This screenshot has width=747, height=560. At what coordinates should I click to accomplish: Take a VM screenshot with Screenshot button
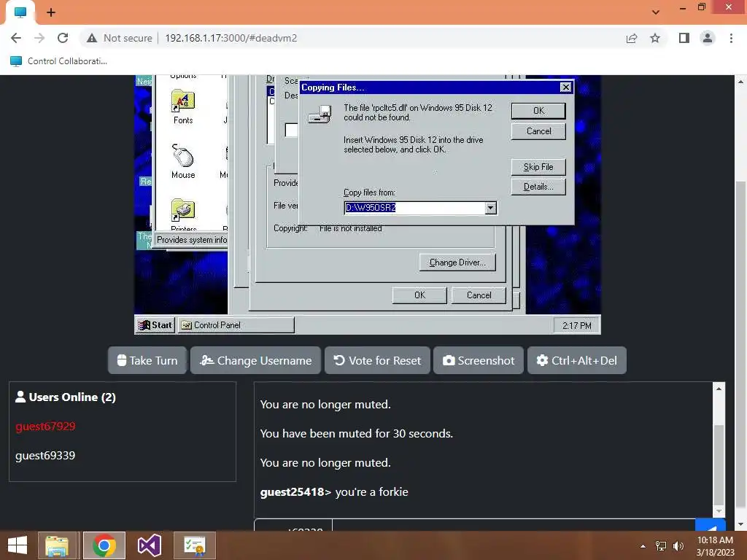pos(479,360)
